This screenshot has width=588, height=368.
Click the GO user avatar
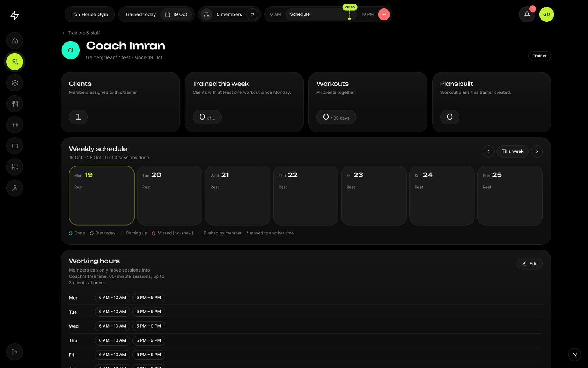click(546, 14)
